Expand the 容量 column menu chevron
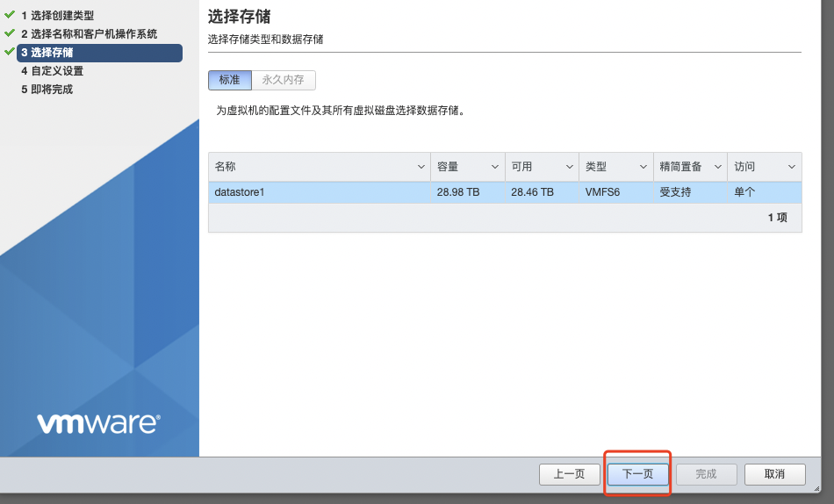The image size is (834, 504). (x=495, y=167)
